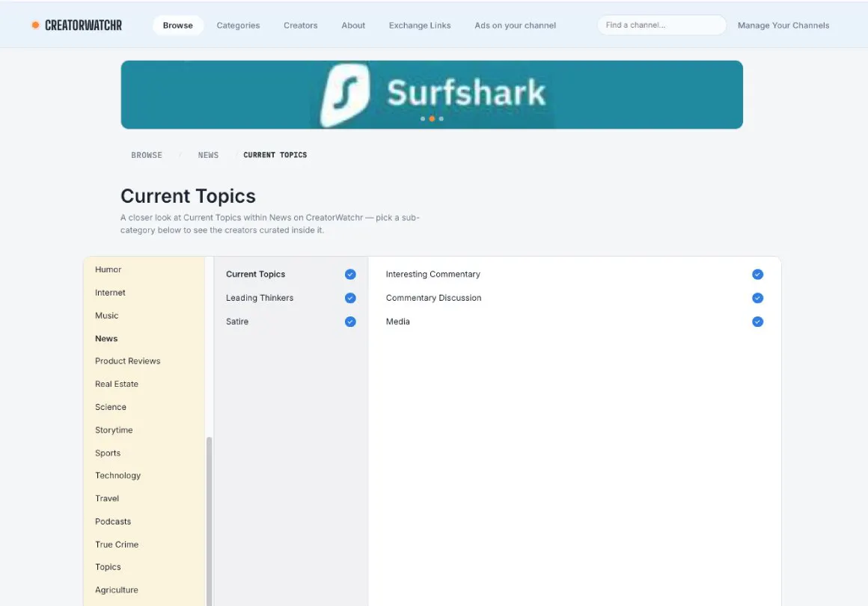The width and height of the screenshot is (868, 606).
Task: Select Music category in sidebar
Action: pos(107,316)
